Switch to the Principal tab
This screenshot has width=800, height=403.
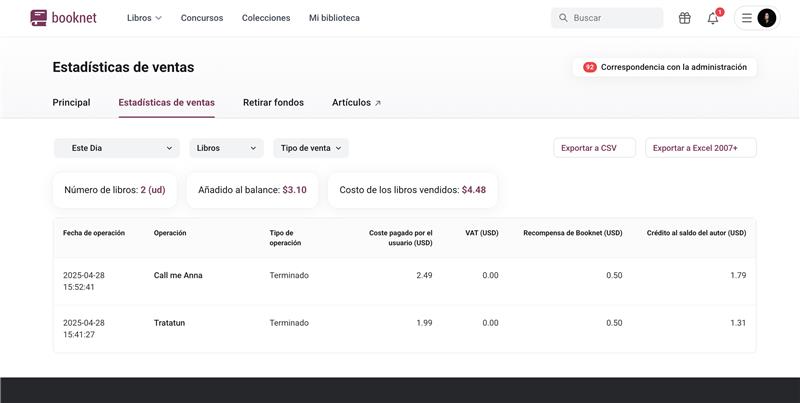coord(71,102)
